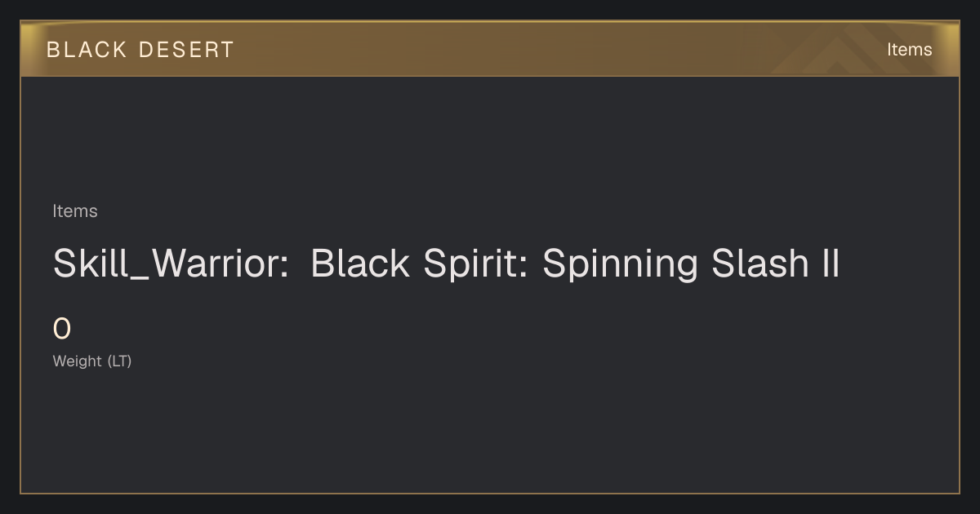Screen dimensions: 980x514
Task: Click empty dark card area below the weight
Action: (490, 432)
